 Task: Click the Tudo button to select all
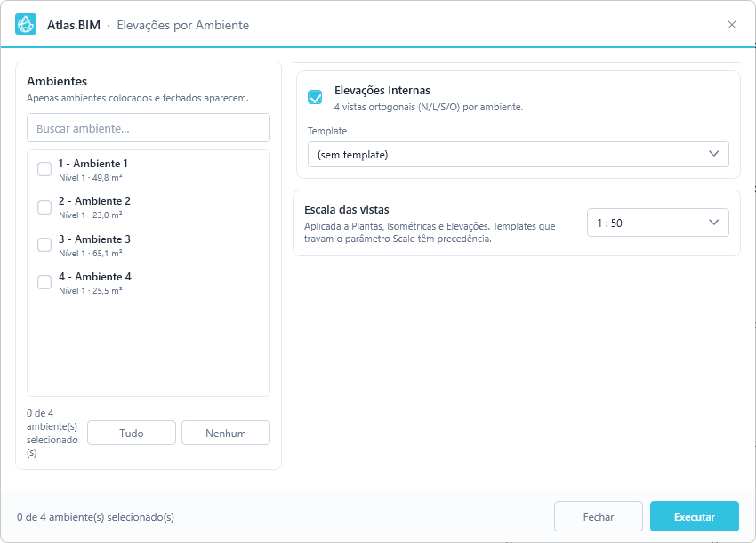[x=131, y=433]
